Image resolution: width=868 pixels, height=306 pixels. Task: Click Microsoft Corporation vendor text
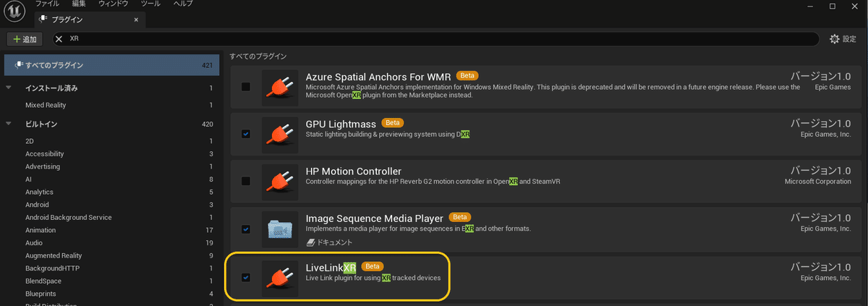(818, 182)
